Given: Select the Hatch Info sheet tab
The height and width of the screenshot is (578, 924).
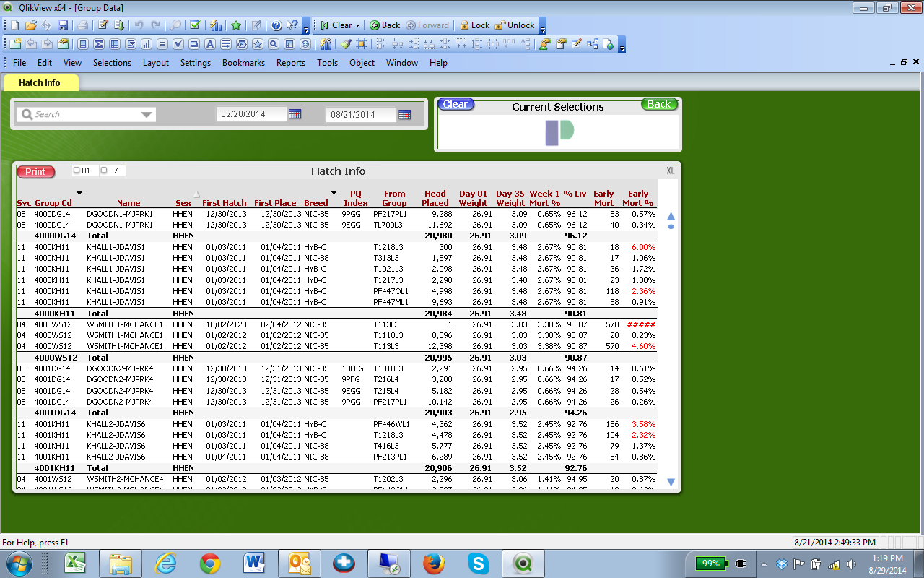Looking at the screenshot, I should (x=40, y=83).
